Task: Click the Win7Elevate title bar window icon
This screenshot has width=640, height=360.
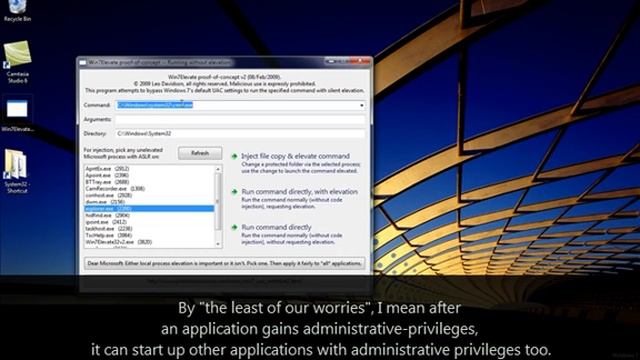Action: pos(83,62)
